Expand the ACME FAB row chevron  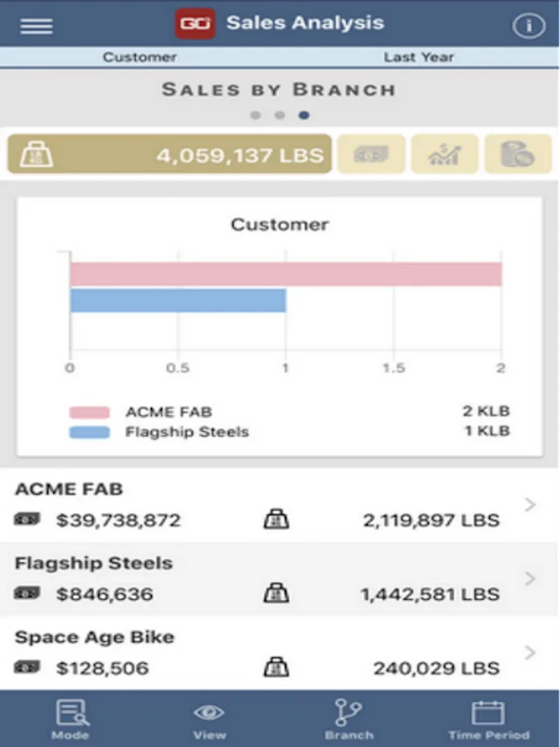pos(530,505)
